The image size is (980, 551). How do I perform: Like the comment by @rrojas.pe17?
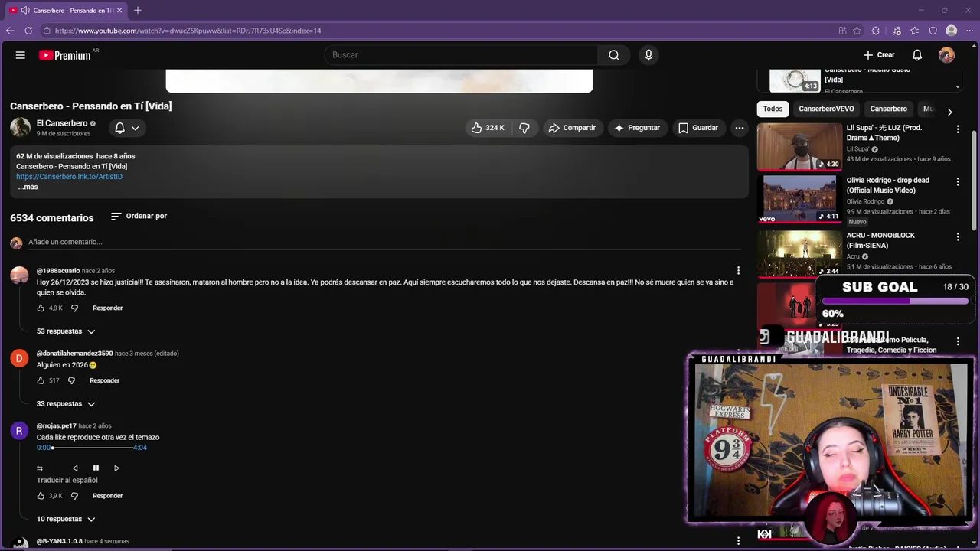point(41,496)
